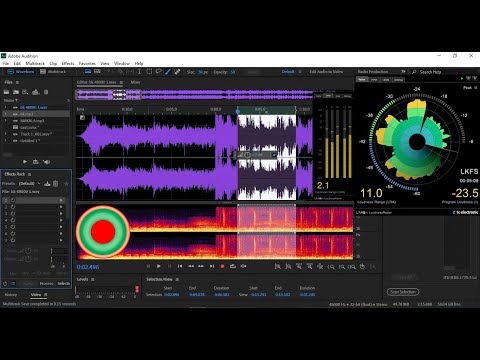Image resolution: width=480 pixels, height=360 pixels.
Task: Select the Radio Production workspace
Action: click(373, 72)
